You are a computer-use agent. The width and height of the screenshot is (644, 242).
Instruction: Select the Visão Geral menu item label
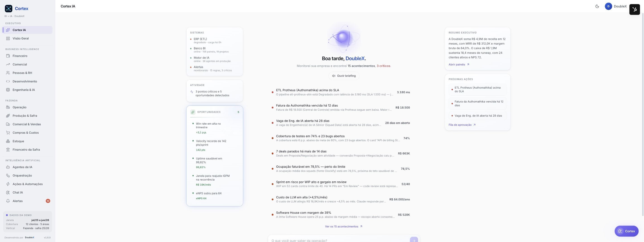(21, 38)
